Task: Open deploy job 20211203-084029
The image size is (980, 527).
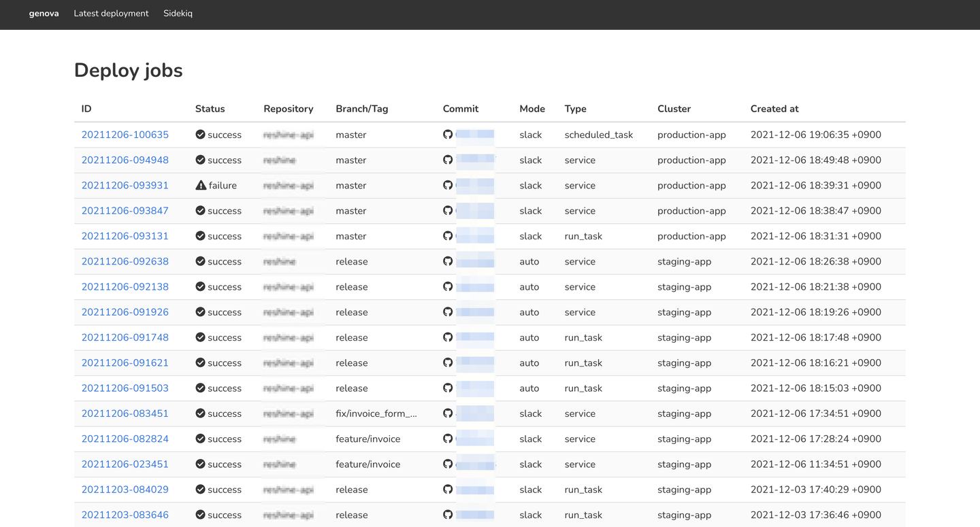Action: 125,490
